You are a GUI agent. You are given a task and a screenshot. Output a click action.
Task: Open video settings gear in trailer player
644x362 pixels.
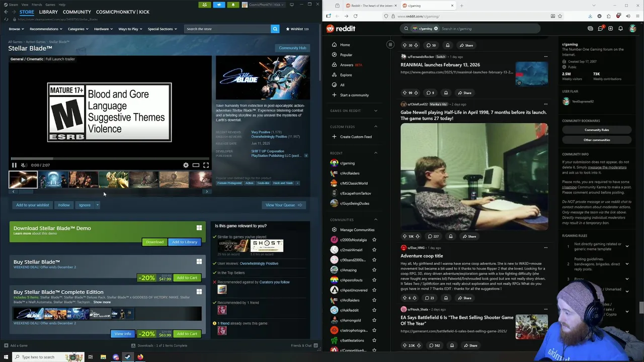coord(186,165)
